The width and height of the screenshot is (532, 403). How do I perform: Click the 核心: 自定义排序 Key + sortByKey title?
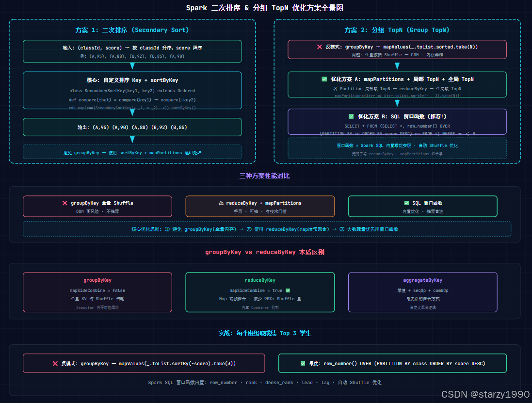(x=132, y=80)
